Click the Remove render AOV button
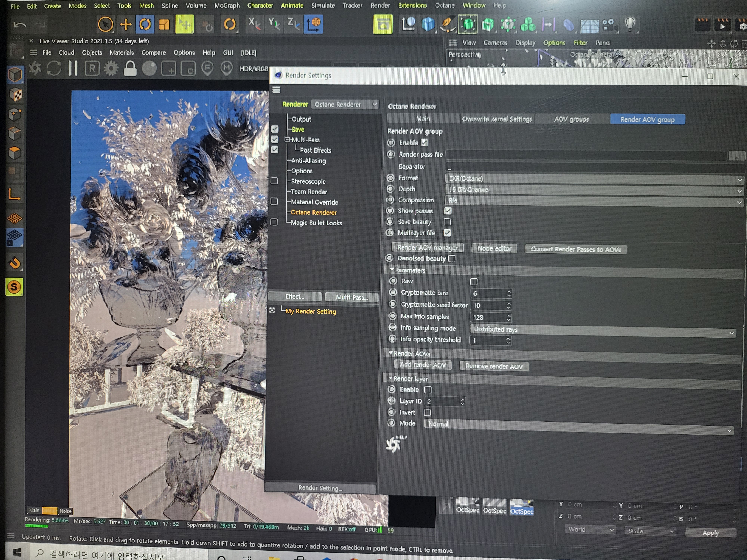 tap(494, 366)
